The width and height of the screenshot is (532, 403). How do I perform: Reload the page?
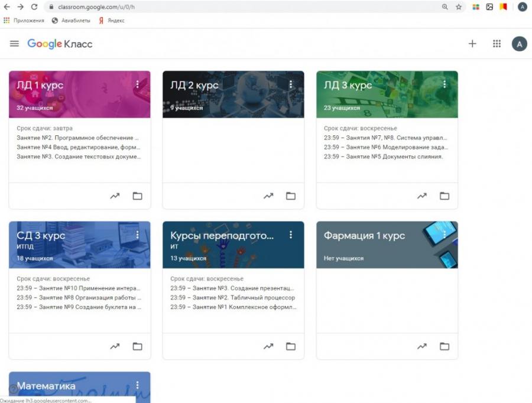point(34,6)
